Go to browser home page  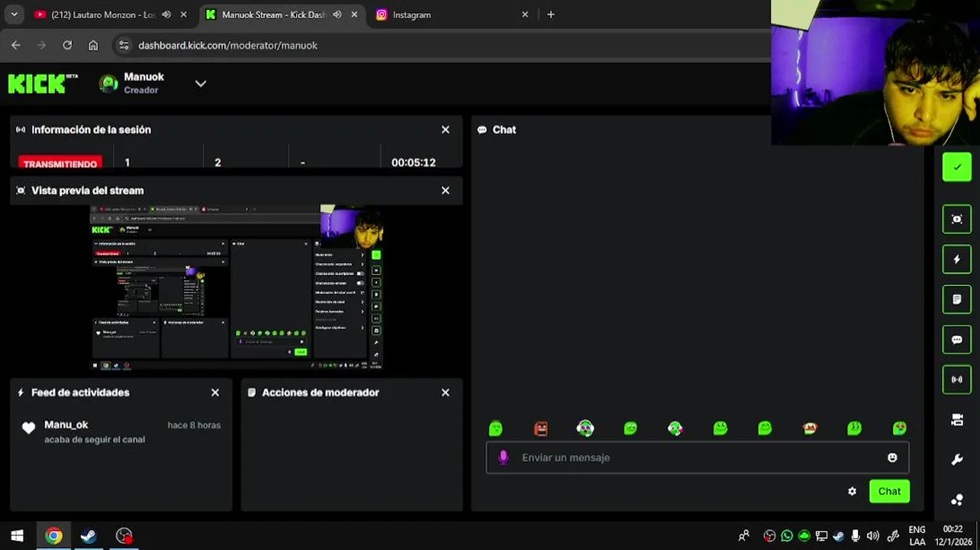(x=93, y=45)
